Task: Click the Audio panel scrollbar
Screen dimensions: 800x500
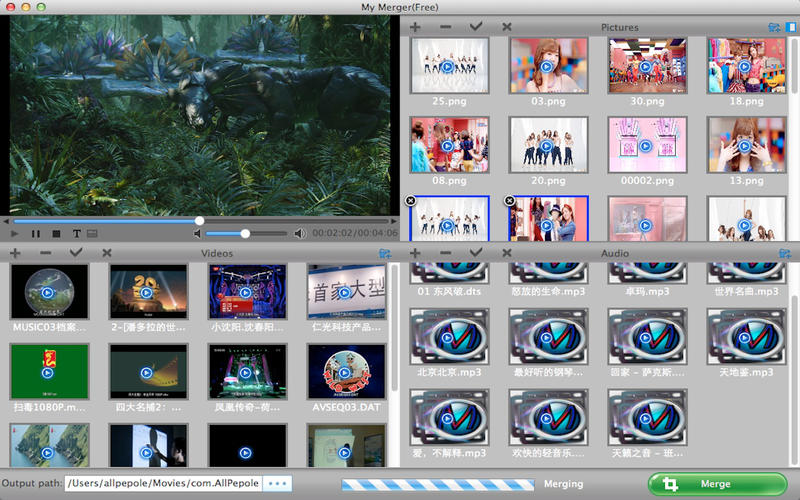Action: [795, 378]
